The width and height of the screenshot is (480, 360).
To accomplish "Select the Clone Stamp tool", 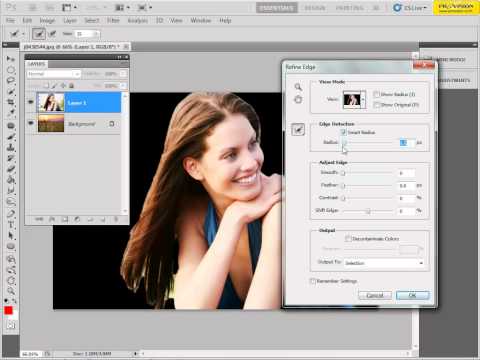I will tap(11, 147).
